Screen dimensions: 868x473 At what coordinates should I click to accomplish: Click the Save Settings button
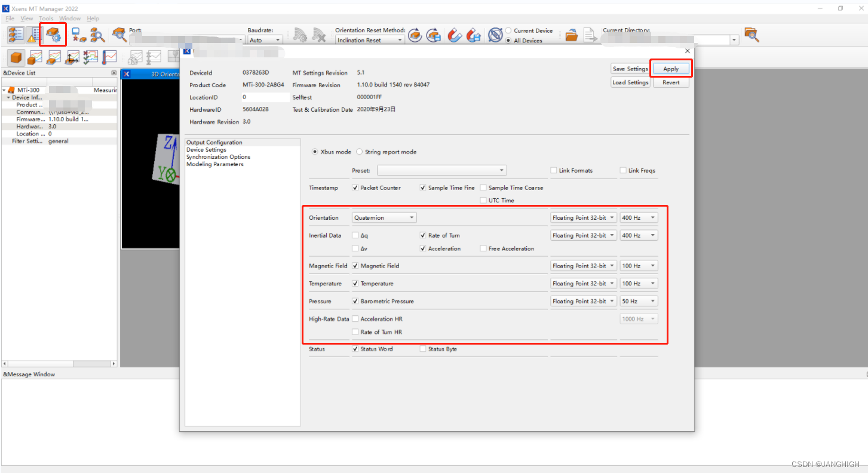pyautogui.click(x=630, y=69)
